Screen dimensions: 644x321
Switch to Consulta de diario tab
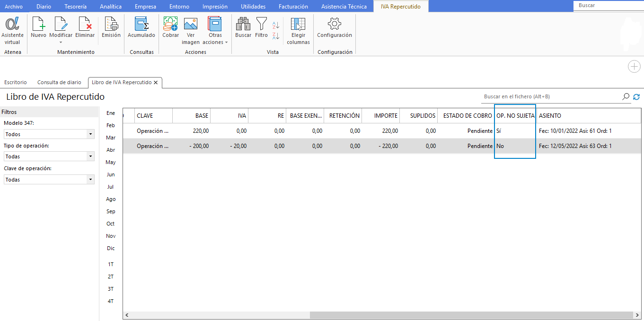(59, 82)
